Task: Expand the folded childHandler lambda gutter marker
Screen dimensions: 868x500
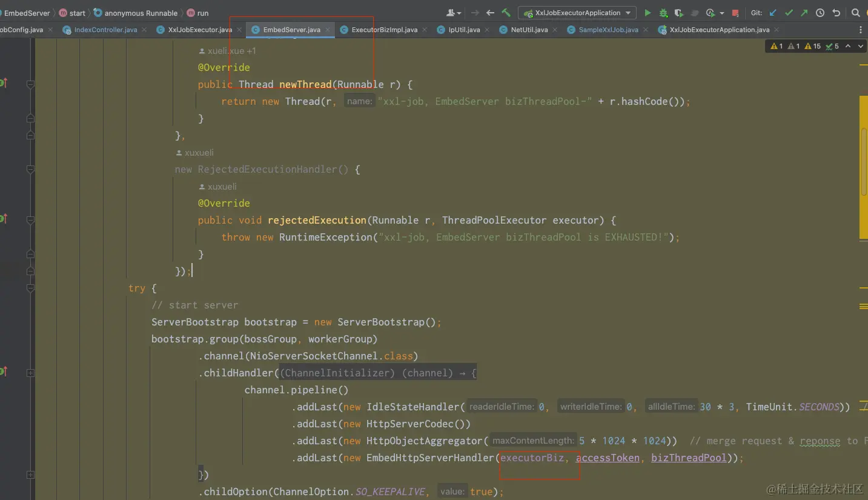Action: click(x=30, y=373)
